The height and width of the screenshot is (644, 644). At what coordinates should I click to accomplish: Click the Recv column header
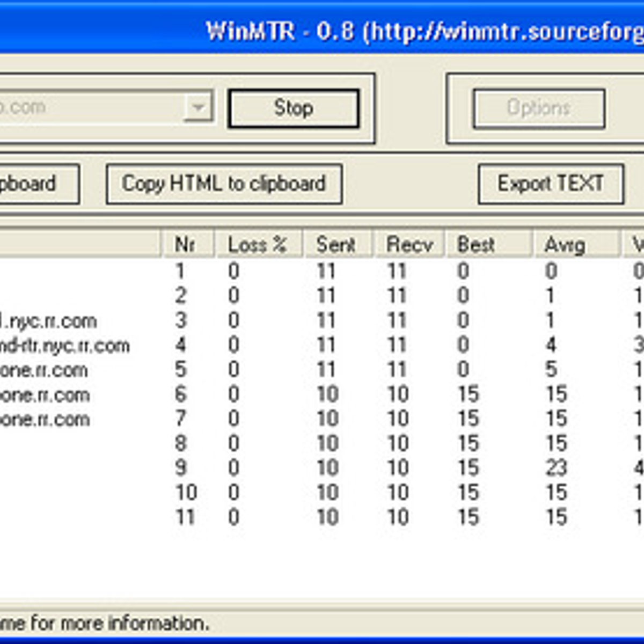coord(409,245)
